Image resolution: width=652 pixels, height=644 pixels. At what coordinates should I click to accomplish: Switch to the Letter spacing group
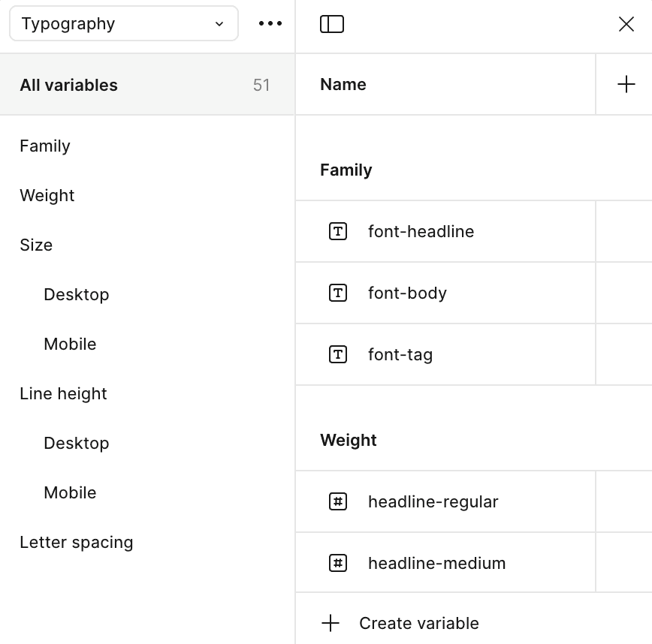click(76, 542)
